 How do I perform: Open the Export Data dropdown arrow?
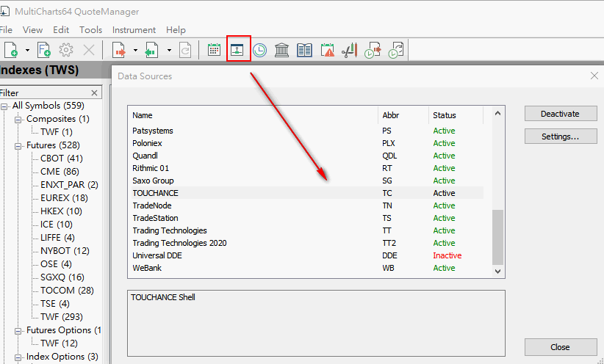169,50
